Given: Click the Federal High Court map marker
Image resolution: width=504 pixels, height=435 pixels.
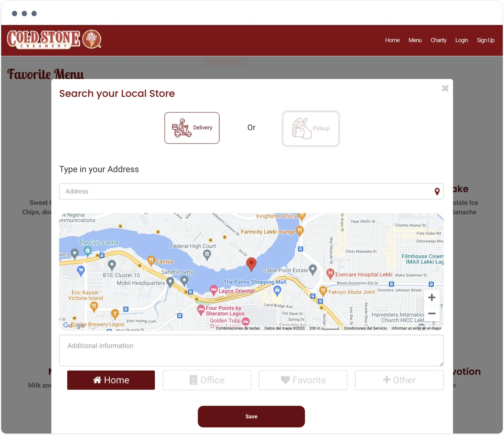Looking at the screenshot, I should (x=207, y=255).
